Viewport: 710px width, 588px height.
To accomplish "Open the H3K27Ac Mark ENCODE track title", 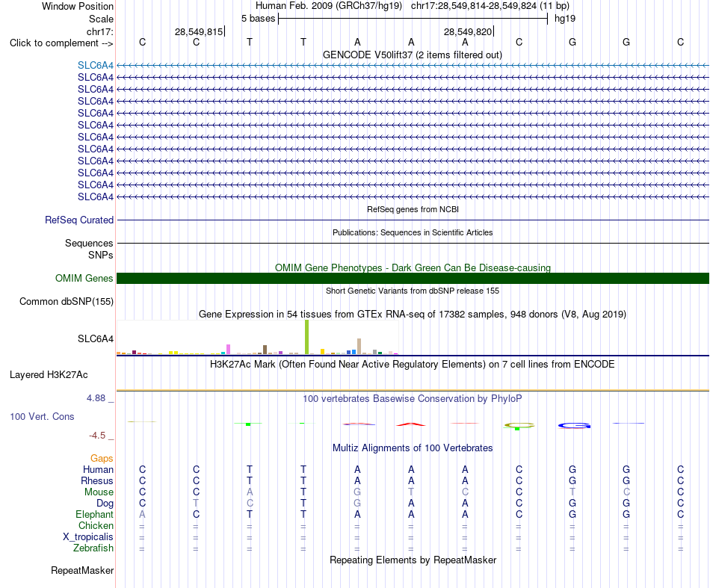I will 413,365.
